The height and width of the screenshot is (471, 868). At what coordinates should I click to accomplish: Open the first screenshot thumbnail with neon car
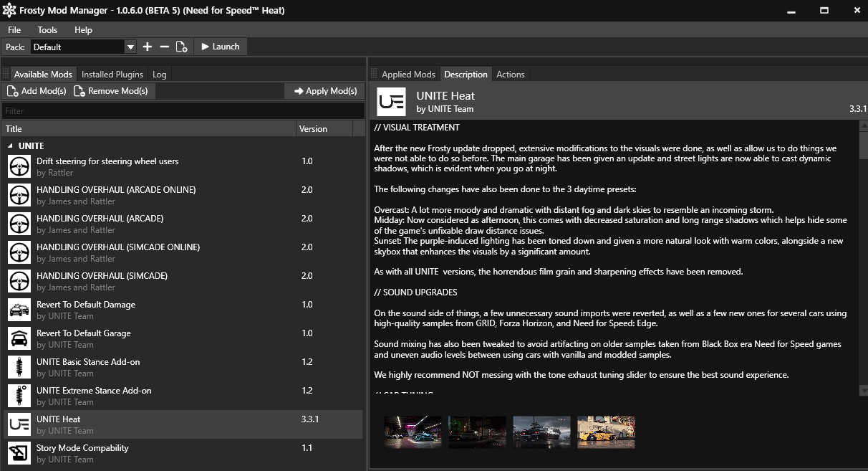(x=413, y=432)
